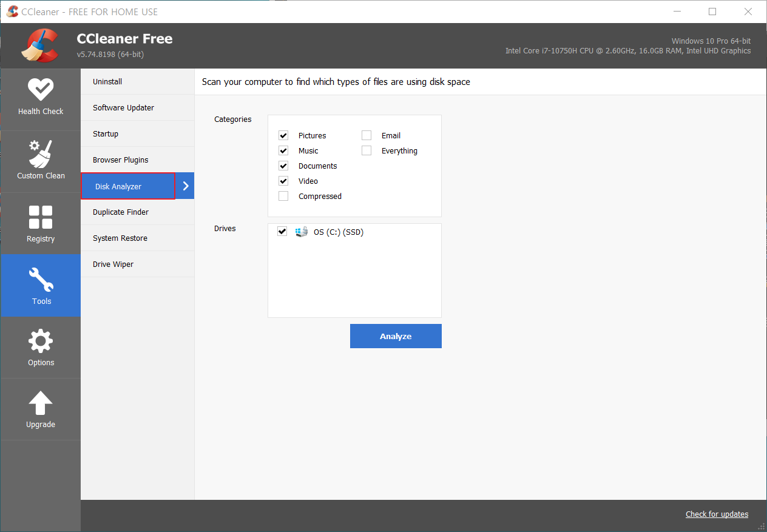767x532 pixels.
Task: Follow the Check for updates link
Action: click(x=717, y=514)
